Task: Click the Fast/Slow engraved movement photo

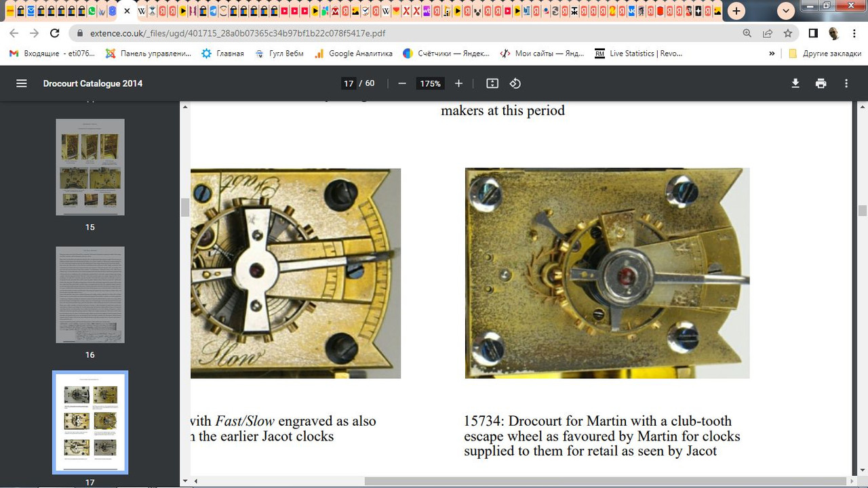Action: pos(296,273)
